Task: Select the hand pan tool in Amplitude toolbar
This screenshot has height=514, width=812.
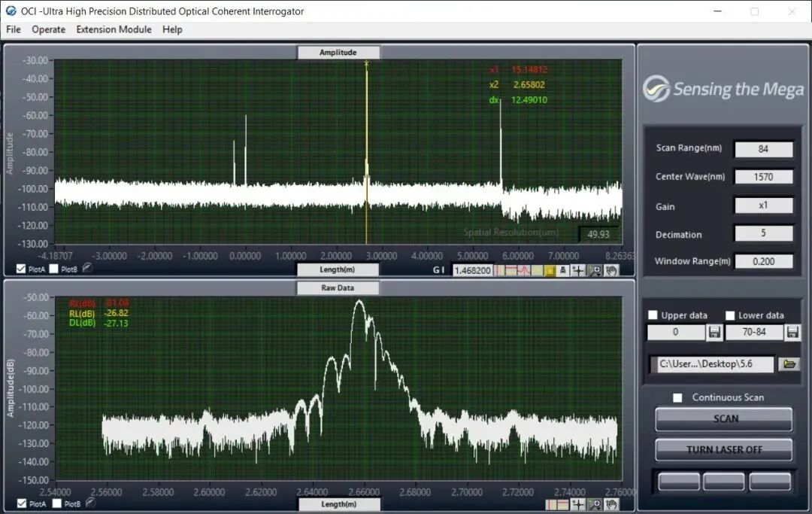Action: click(x=611, y=270)
